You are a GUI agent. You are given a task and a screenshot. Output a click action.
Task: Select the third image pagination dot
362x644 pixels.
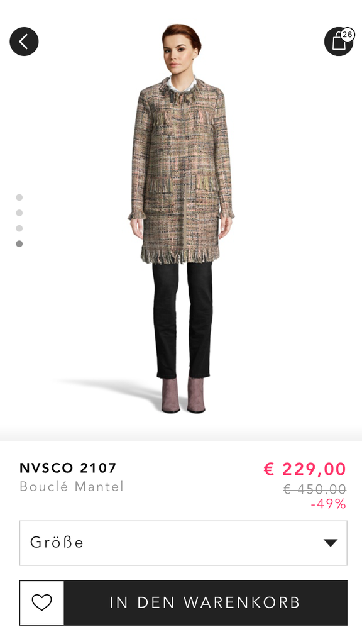pyautogui.click(x=19, y=228)
